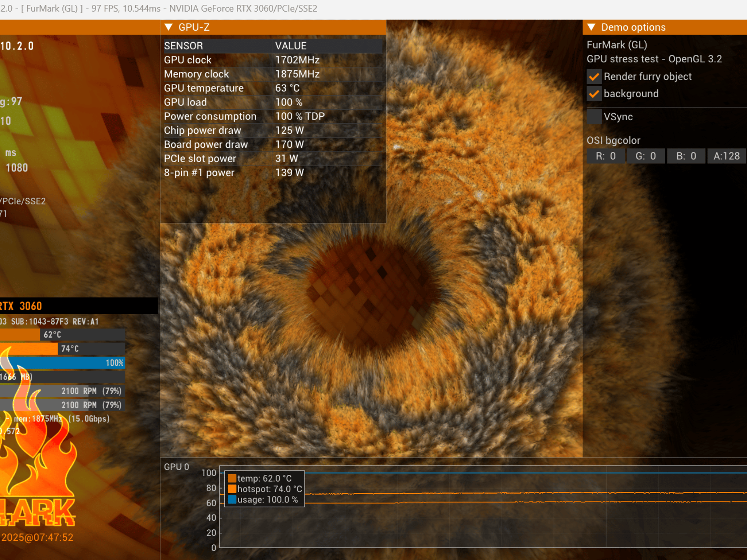The height and width of the screenshot is (560, 747).
Task: Enable the VSync checkbox
Action: pos(594,117)
